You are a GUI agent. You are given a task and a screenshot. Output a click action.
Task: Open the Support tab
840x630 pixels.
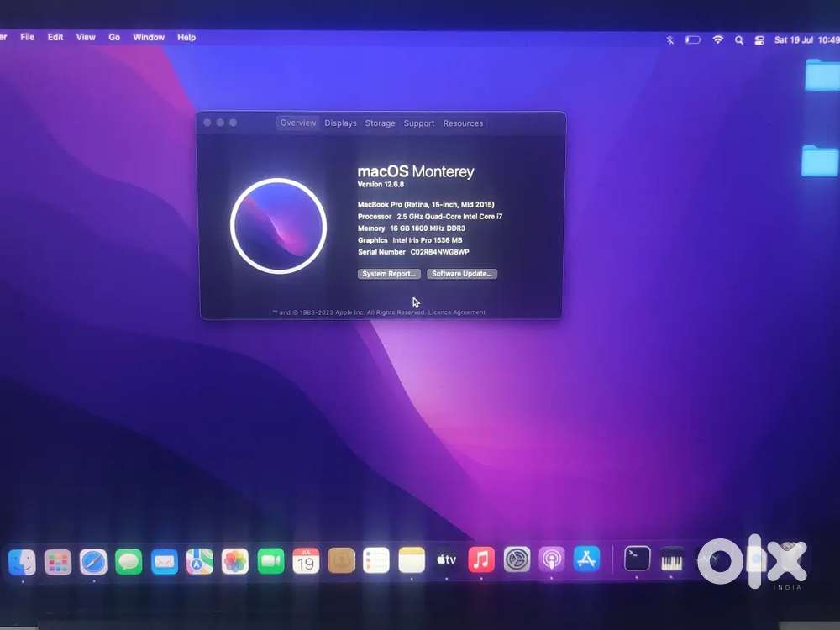[x=419, y=123]
